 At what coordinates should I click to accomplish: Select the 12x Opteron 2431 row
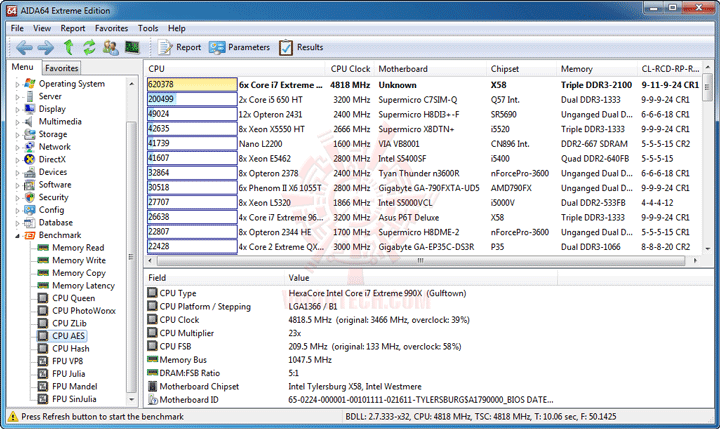click(423, 114)
